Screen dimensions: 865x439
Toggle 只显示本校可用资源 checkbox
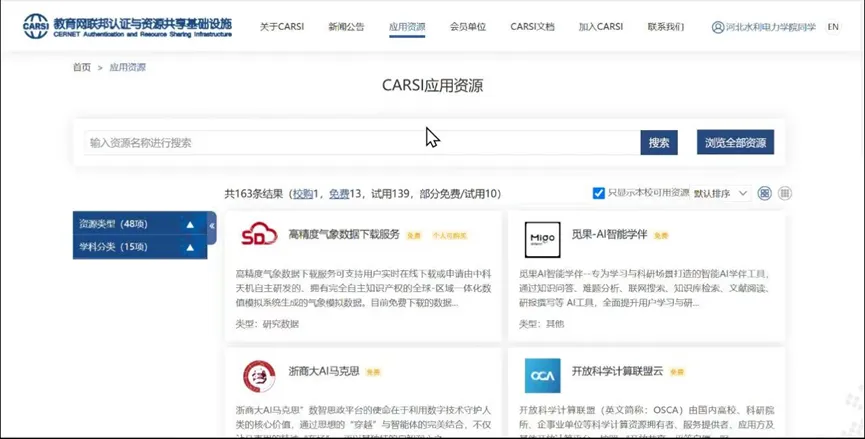[x=599, y=193]
